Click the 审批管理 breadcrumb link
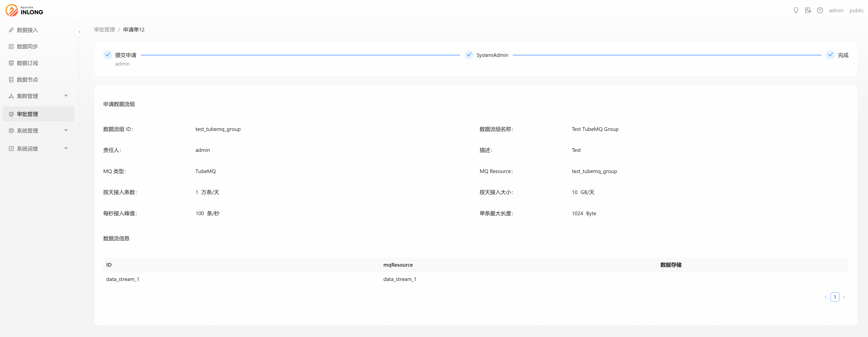This screenshot has height=337, width=868. click(x=105, y=30)
